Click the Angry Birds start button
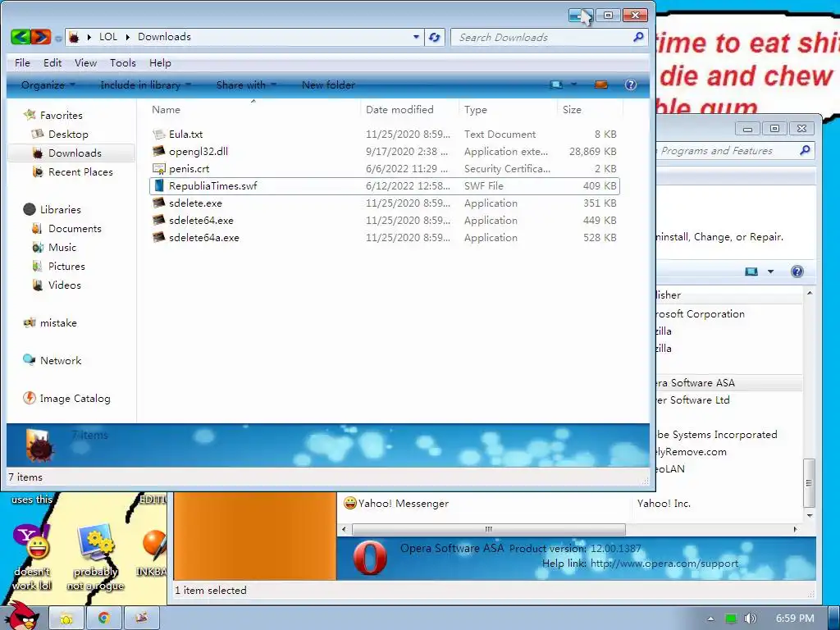Viewport: 840px width, 630px height. point(22,616)
